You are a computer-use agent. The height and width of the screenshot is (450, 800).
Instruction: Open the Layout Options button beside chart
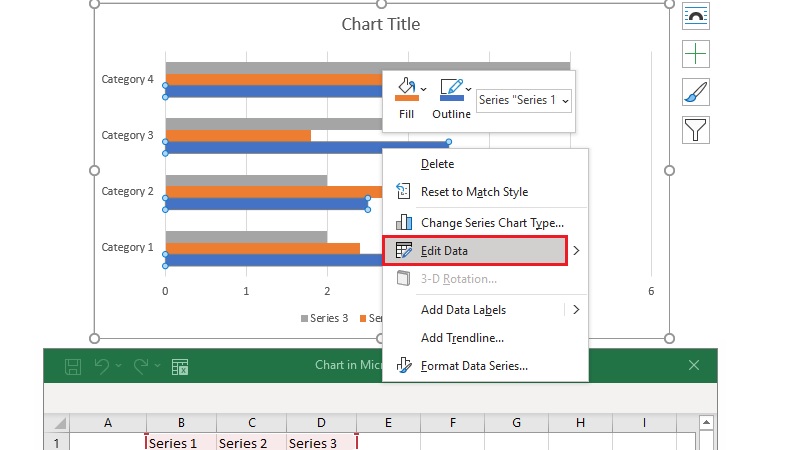click(695, 16)
